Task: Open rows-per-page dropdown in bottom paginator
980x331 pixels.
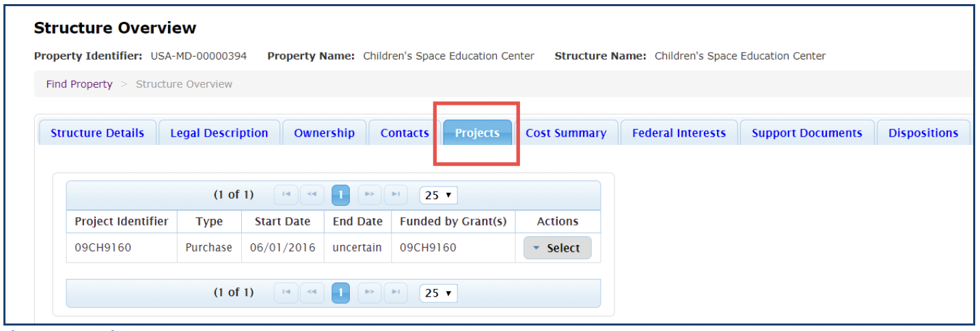Action: click(438, 293)
